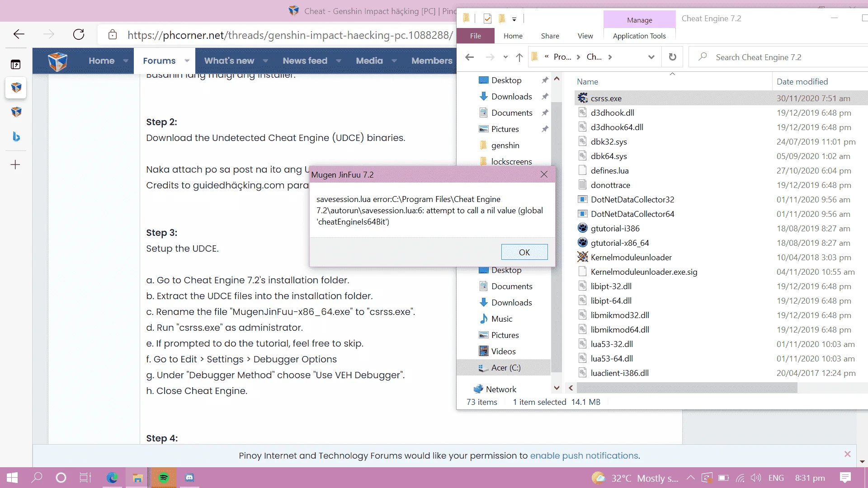Switch to the View ribbon tab
Viewport: 868px width, 488px height.
tap(585, 36)
